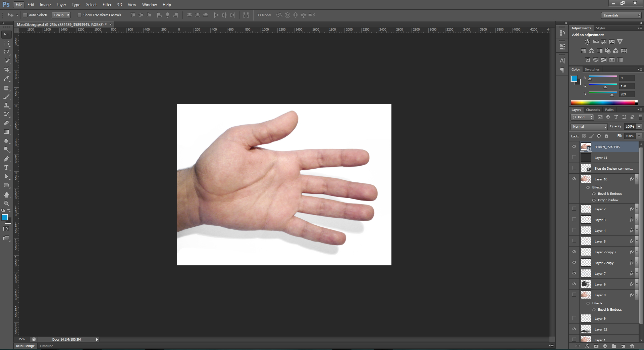Click the delete layer trash icon
644x350 pixels.
click(x=632, y=346)
